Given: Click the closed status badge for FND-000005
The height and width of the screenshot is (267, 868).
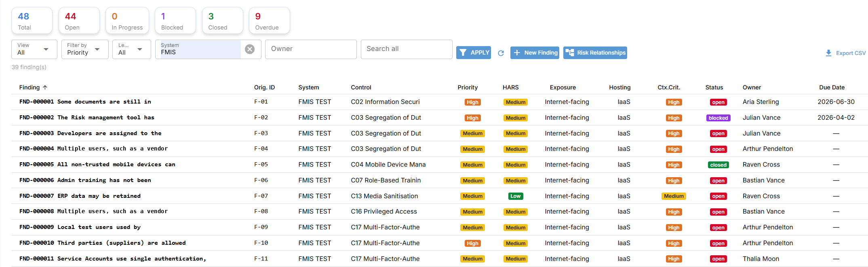Looking at the screenshot, I should coord(718,165).
